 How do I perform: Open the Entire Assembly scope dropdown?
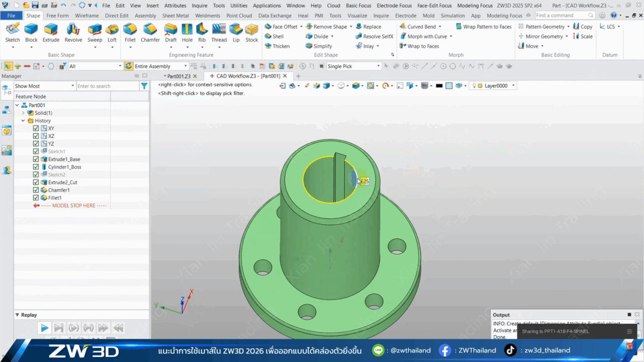pyautogui.click(x=185, y=66)
